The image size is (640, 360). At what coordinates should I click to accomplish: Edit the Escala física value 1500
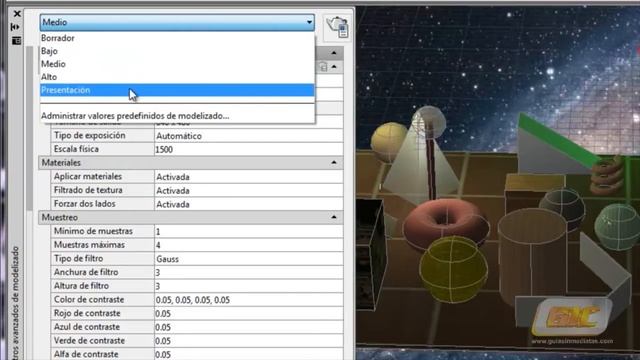(x=249, y=149)
